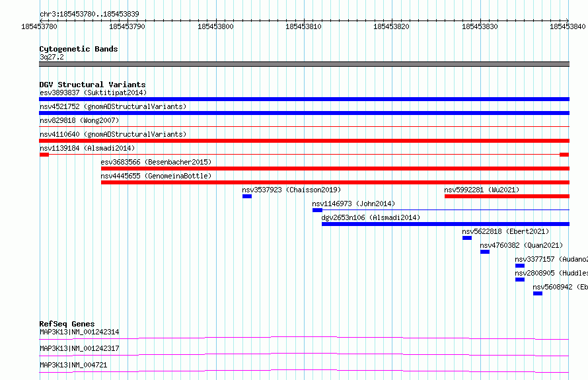
Task: Click ruler position 185453820
Action: click(392, 26)
